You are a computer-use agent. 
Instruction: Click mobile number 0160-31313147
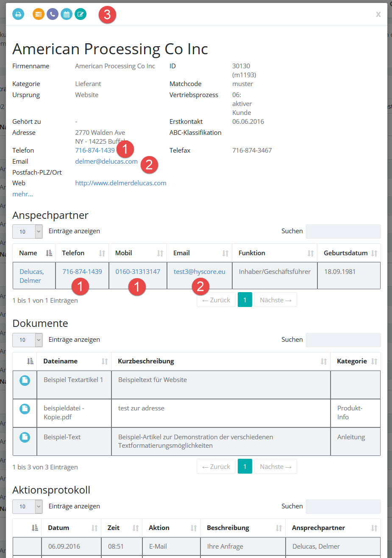point(138,272)
